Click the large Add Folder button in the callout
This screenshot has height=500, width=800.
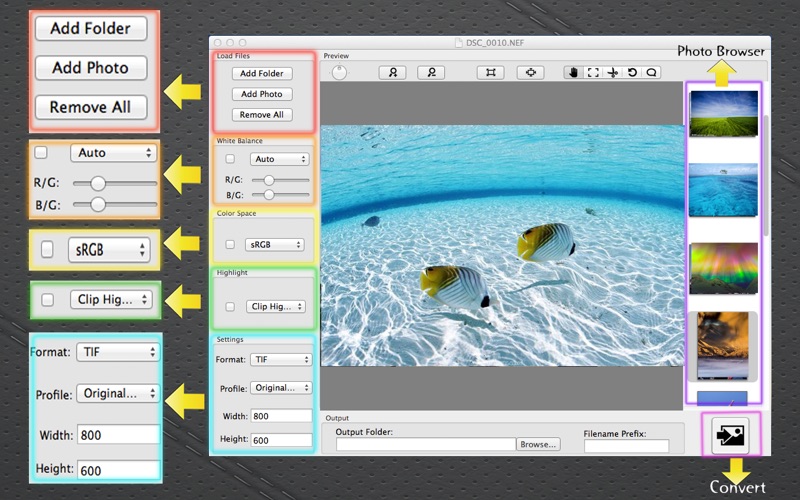coord(91,29)
